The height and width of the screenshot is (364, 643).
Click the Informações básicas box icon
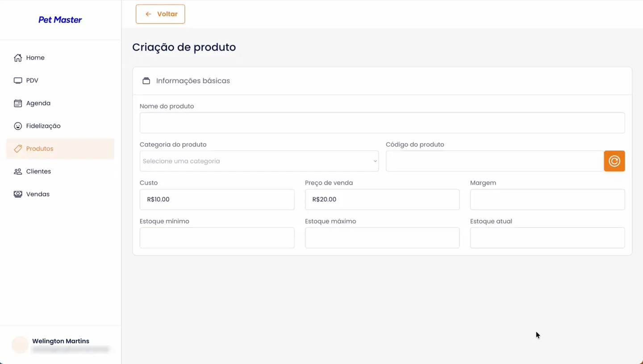pyautogui.click(x=146, y=81)
